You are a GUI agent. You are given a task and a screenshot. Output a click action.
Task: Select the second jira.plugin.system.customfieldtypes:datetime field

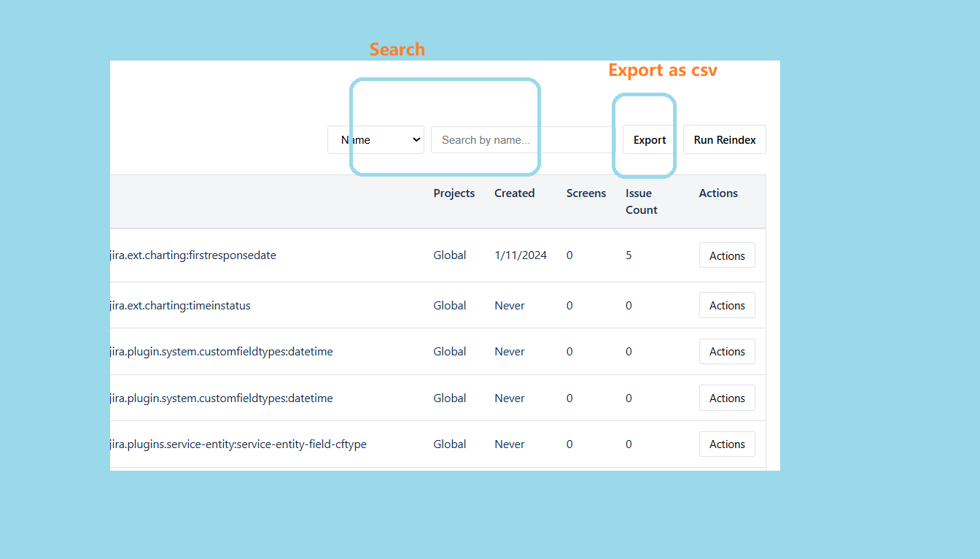(220, 398)
